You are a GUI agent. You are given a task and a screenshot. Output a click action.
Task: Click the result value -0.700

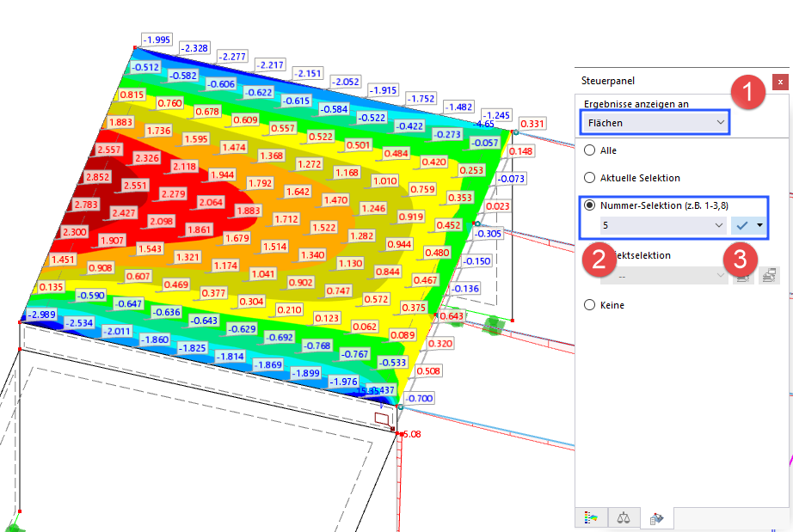(x=419, y=399)
